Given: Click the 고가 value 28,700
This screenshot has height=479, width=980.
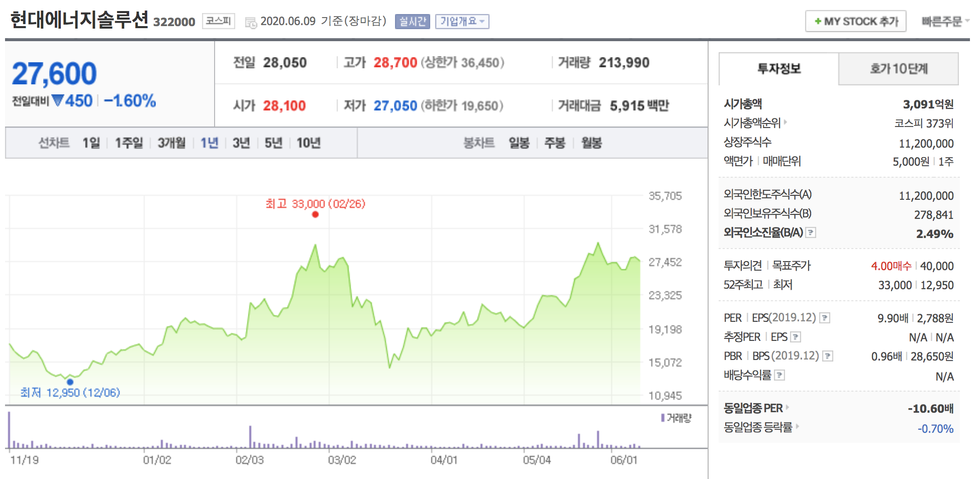Looking at the screenshot, I should 396,63.
